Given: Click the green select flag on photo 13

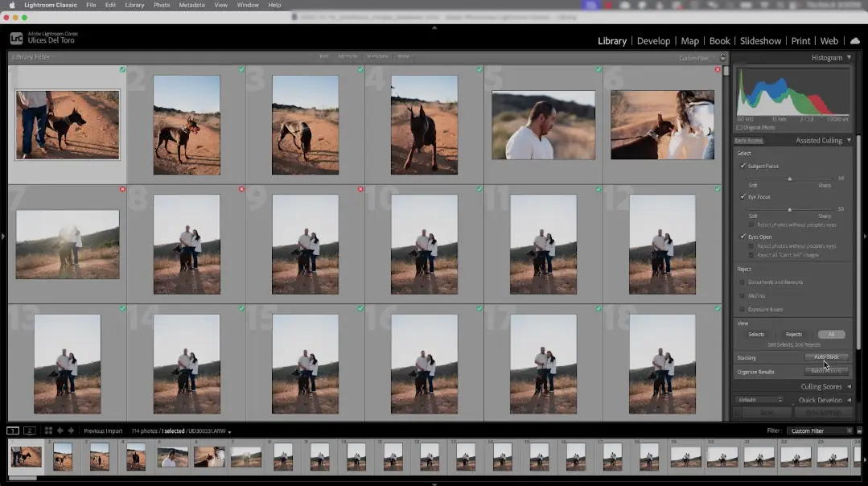Looking at the screenshot, I should 122,309.
